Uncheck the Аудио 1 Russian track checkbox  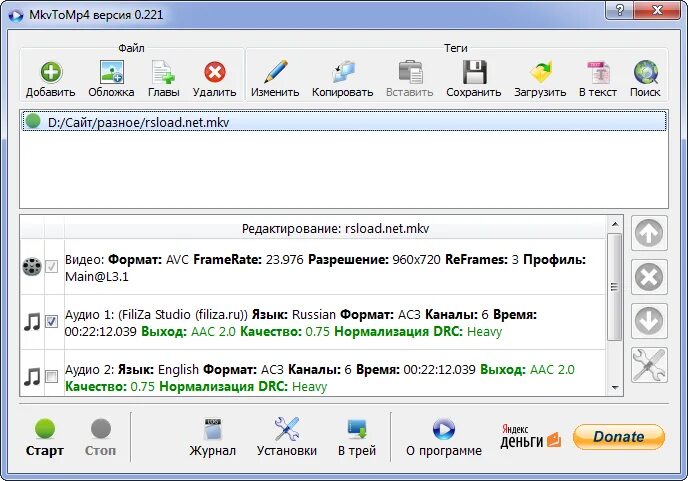coord(52,321)
